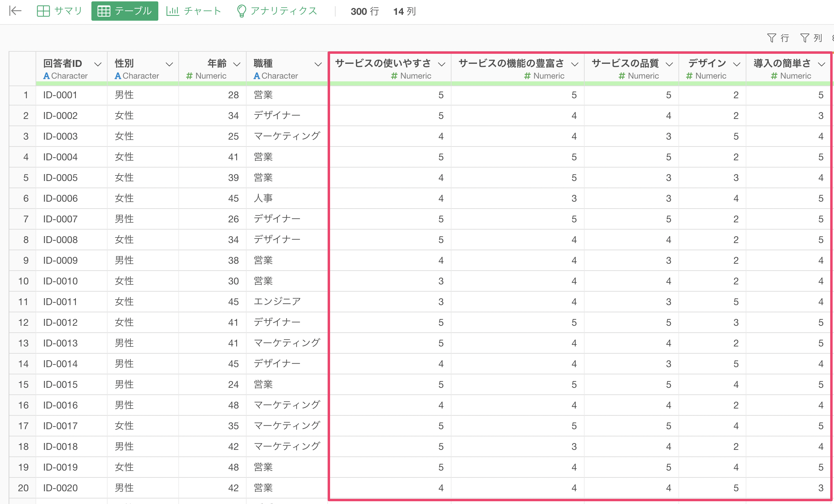This screenshot has width=834, height=504.
Task: Click the age 25 cell for ID-0003
Action: point(212,137)
